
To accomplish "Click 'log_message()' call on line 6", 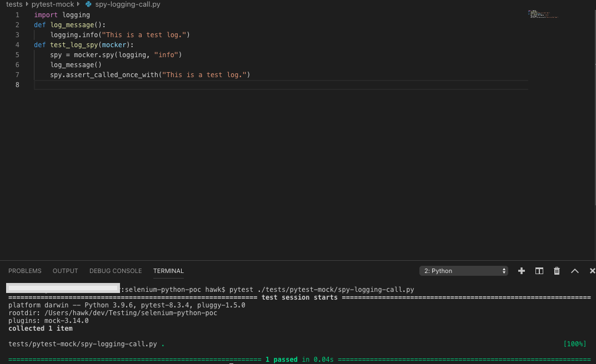I will coord(76,65).
